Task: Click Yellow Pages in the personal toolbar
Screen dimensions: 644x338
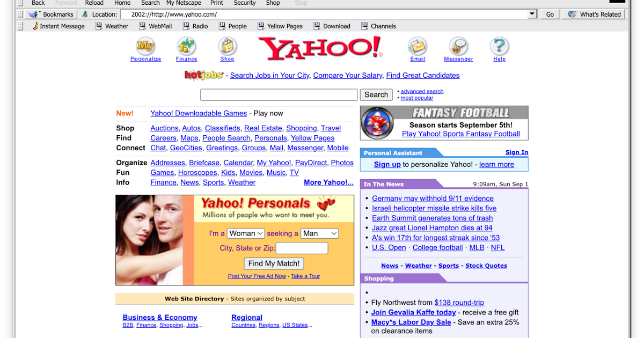Action: [280, 26]
